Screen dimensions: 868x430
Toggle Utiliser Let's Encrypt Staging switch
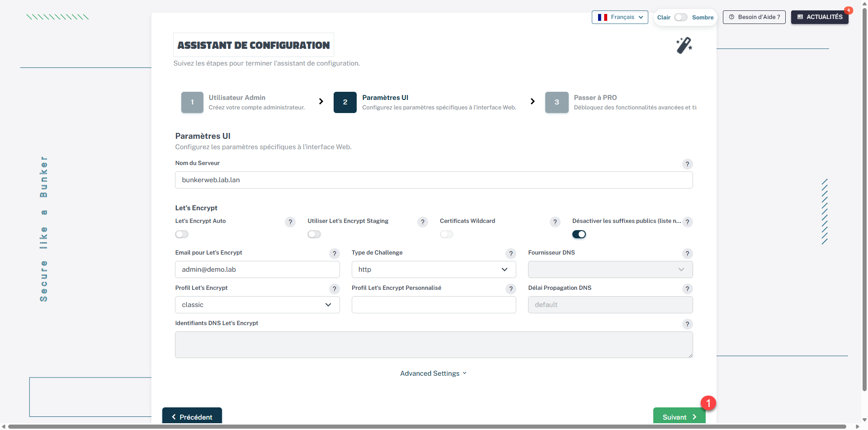point(314,234)
